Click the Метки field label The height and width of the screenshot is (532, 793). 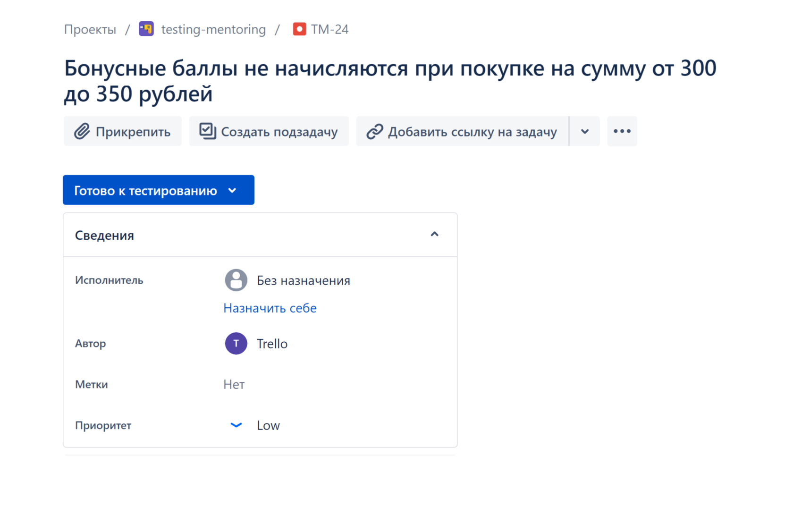coord(92,385)
